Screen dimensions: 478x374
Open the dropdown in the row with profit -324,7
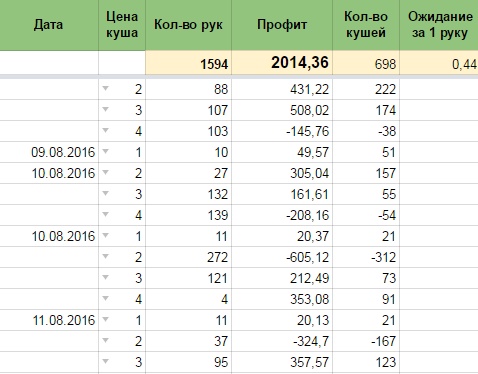pyautogui.click(x=106, y=340)
